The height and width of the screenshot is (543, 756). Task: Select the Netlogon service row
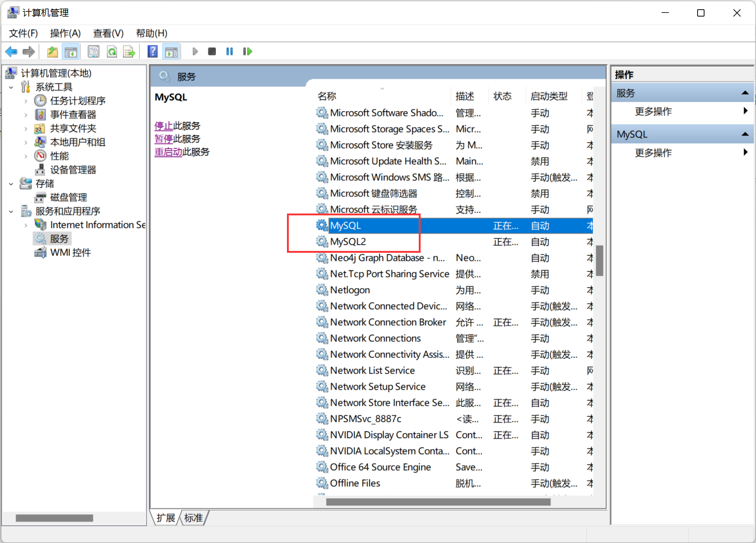(x=454, y=290)
